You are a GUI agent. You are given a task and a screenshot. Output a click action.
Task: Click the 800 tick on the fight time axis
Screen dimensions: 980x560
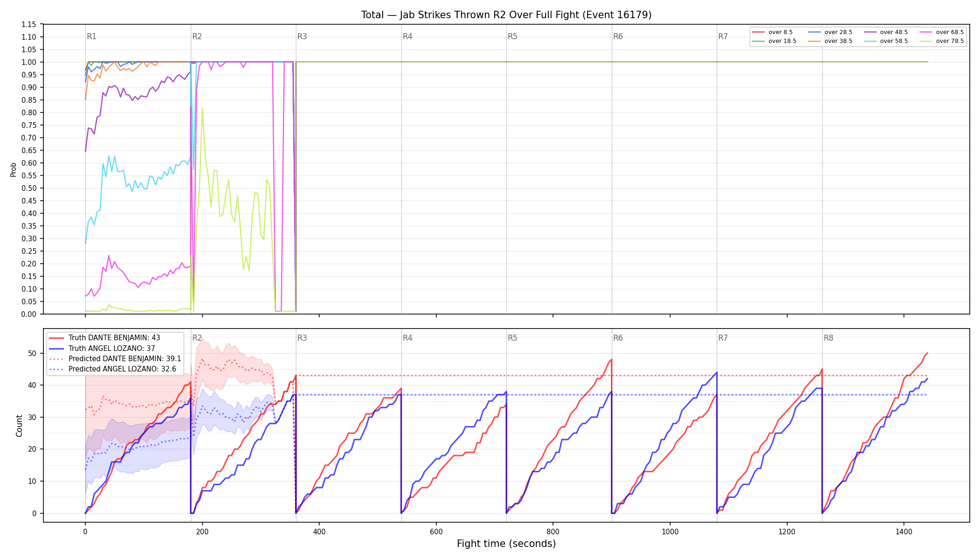(553, 532)
